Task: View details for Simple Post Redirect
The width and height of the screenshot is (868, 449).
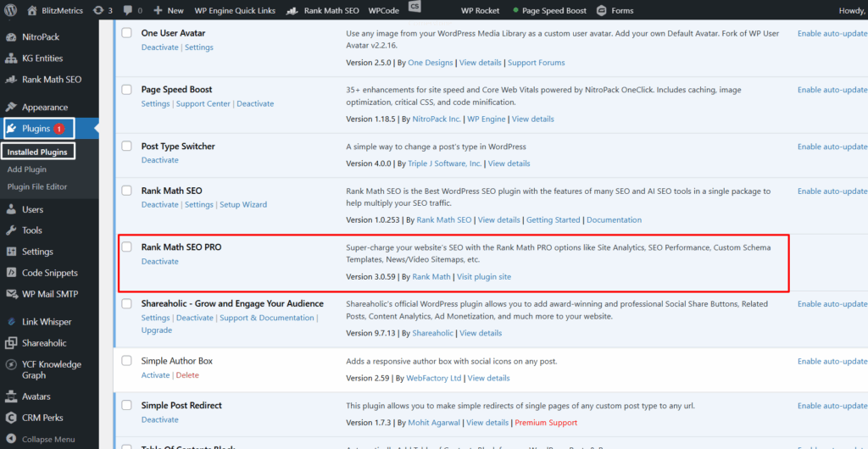Action: tap(487, 423)
